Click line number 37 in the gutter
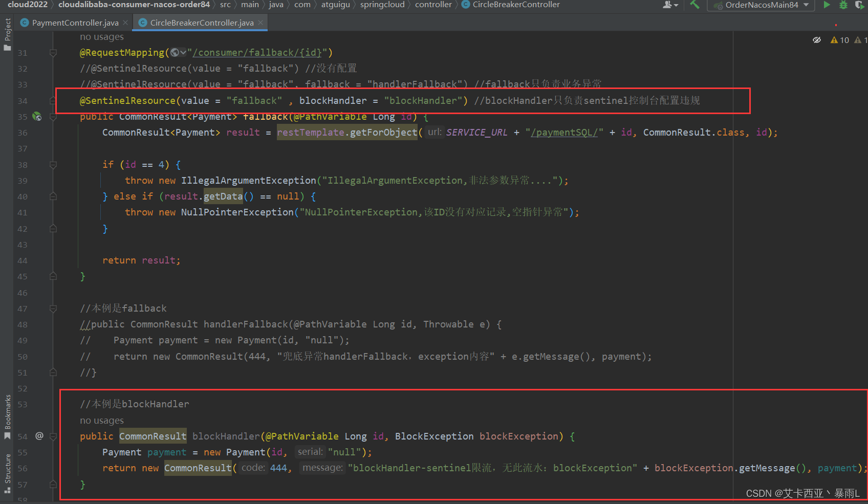This screenshot has height=504, width=868. (x=23, y=149)
